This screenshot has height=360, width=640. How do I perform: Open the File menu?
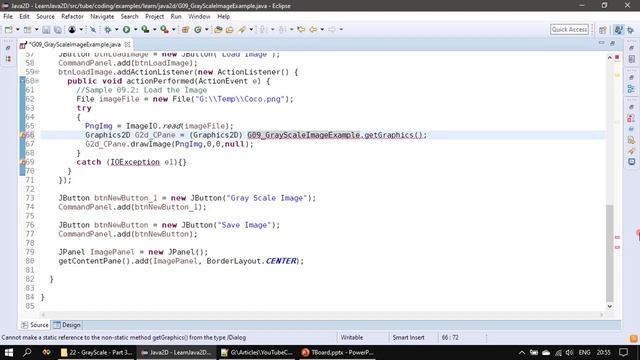tap(8, 16)
